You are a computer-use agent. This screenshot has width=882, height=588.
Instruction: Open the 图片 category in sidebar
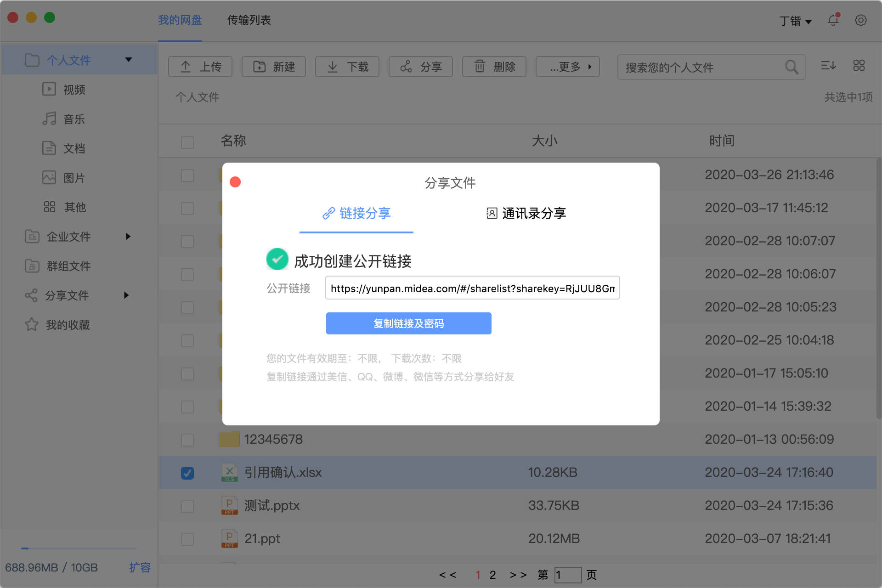64,178
